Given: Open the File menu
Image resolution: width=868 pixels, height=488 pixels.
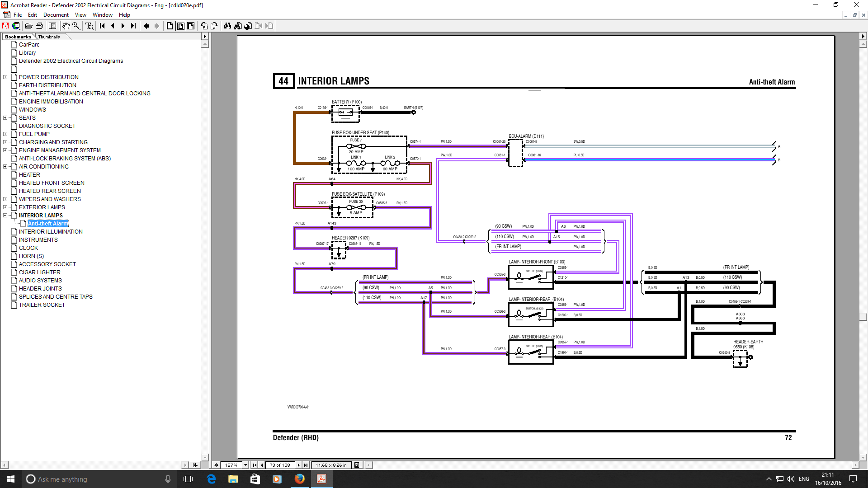Looking at the screenshot, I should (18, 15).
